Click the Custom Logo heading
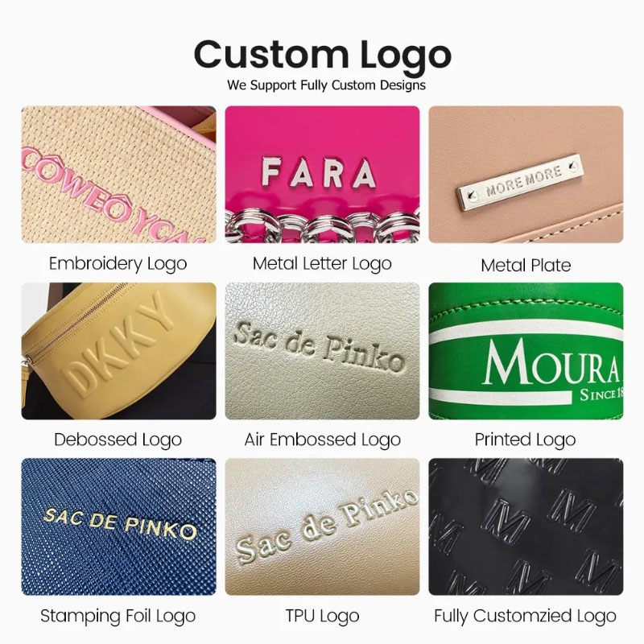Image resolution: width=644 pixels, height=644 pixels. point(323,56)
